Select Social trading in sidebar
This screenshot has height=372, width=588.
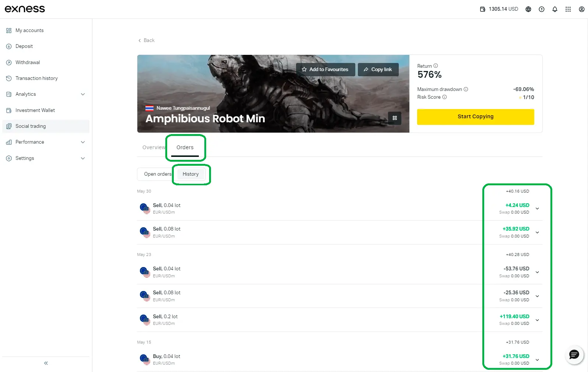(x=46, y=126)
